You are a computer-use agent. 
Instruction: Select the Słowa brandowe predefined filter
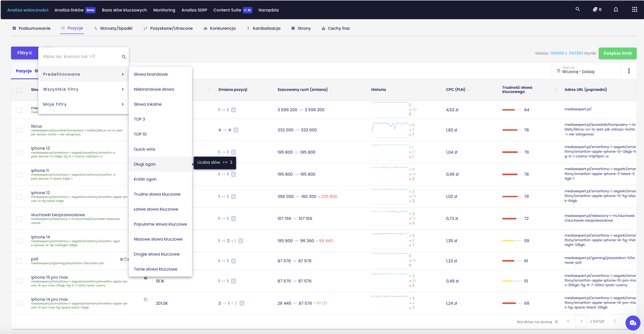[160, 74]
